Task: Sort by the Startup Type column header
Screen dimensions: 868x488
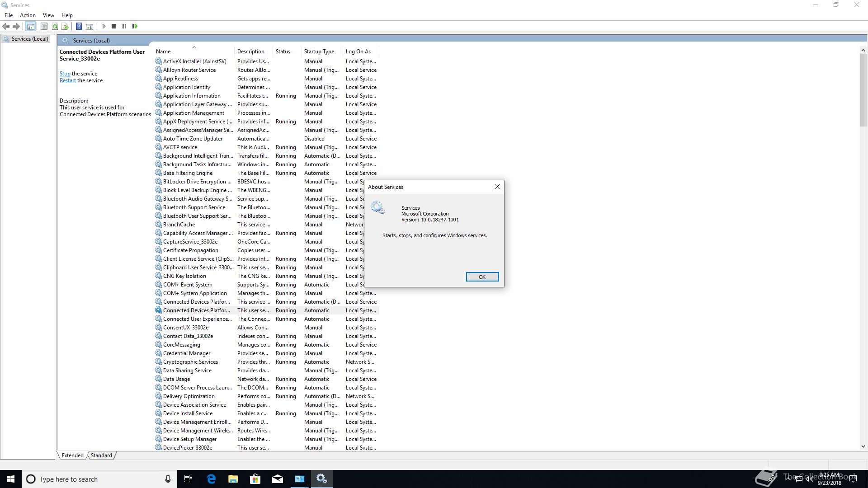Action: coord(319,52)
